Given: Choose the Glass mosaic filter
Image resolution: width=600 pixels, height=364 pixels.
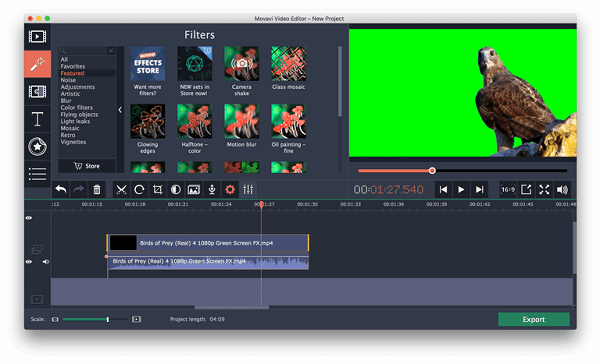Looking at the screenshot, I should pos(289,64).
